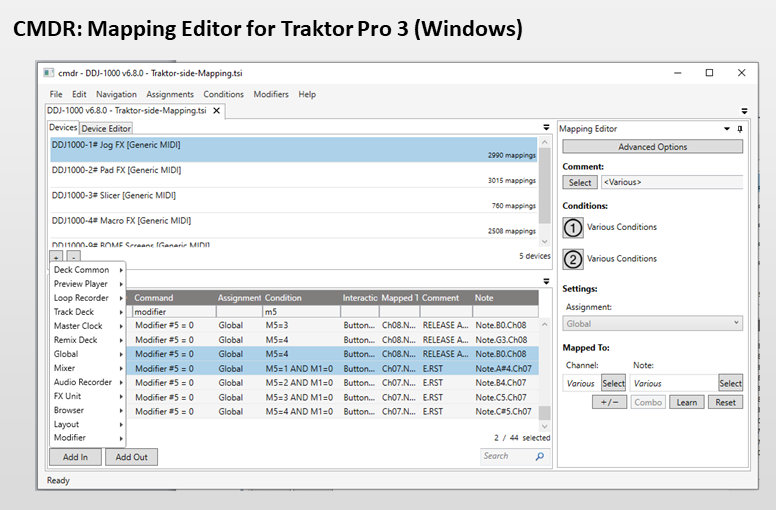776x510 pixels.
Task: Expand the Audio Recorder submenu
Action: coord(88,382)
